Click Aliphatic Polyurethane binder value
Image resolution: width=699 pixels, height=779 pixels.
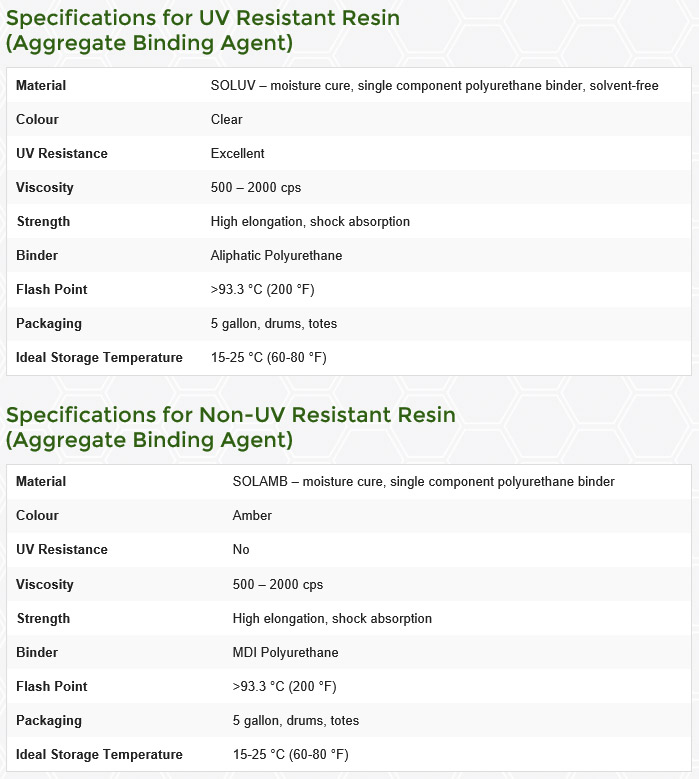(x=276, y=255)
